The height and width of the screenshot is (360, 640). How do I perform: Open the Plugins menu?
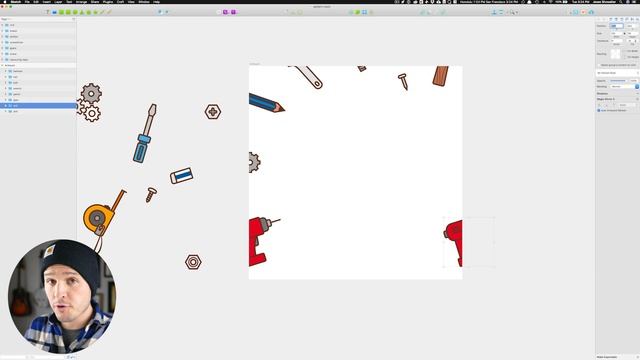tap(108, 2)
